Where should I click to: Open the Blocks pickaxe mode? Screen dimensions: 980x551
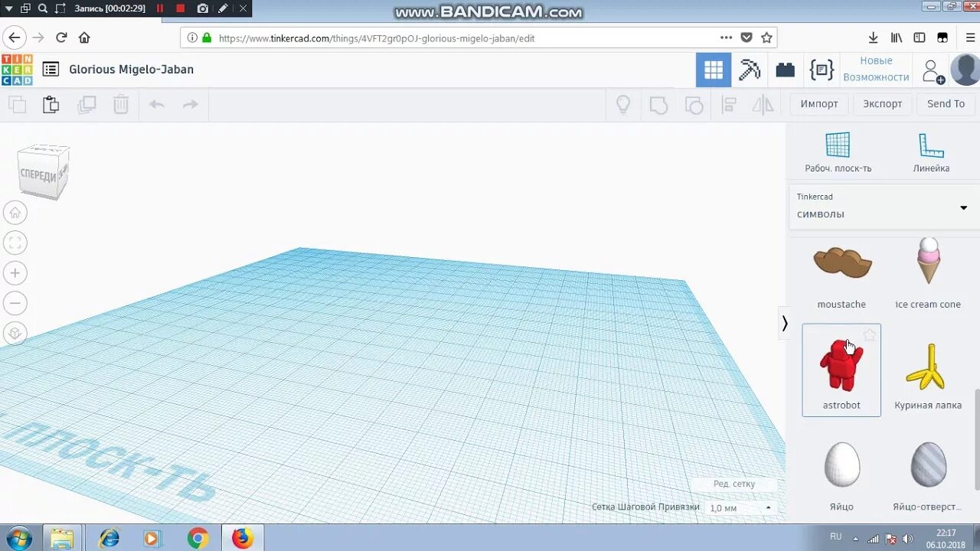750,70
